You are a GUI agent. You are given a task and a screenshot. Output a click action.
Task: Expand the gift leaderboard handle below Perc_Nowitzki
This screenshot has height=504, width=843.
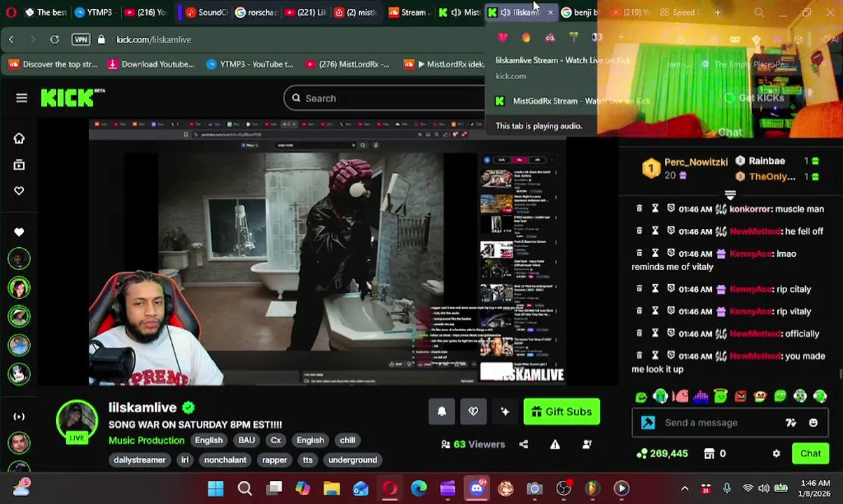730,195
